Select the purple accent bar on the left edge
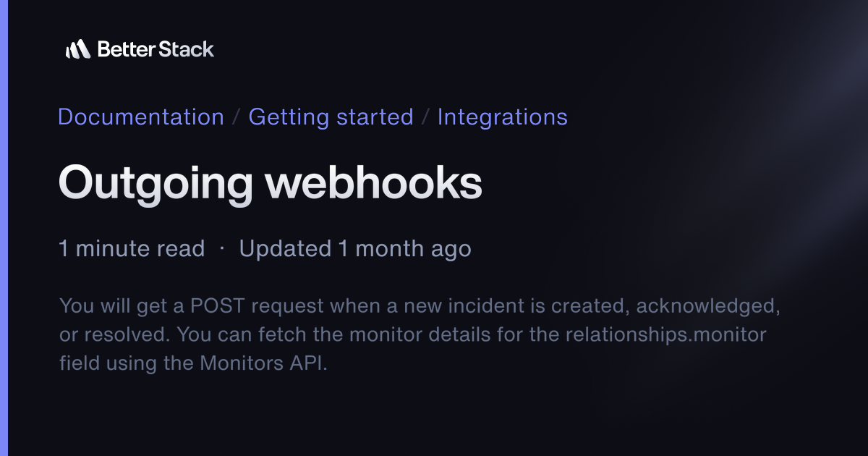Image resolution: width=868 pixels, height=456 pixels. (2, 228)
